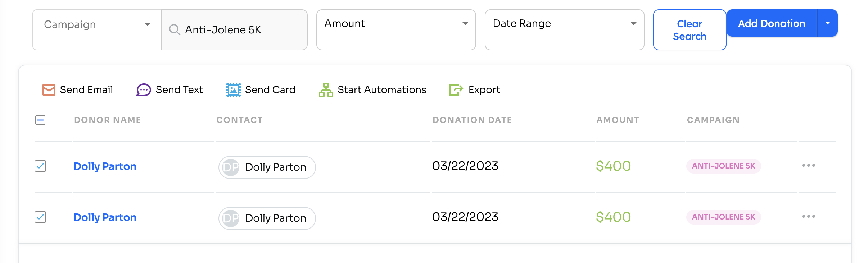Click the Clear Search button
868x263 pixels.
(690, 30)
